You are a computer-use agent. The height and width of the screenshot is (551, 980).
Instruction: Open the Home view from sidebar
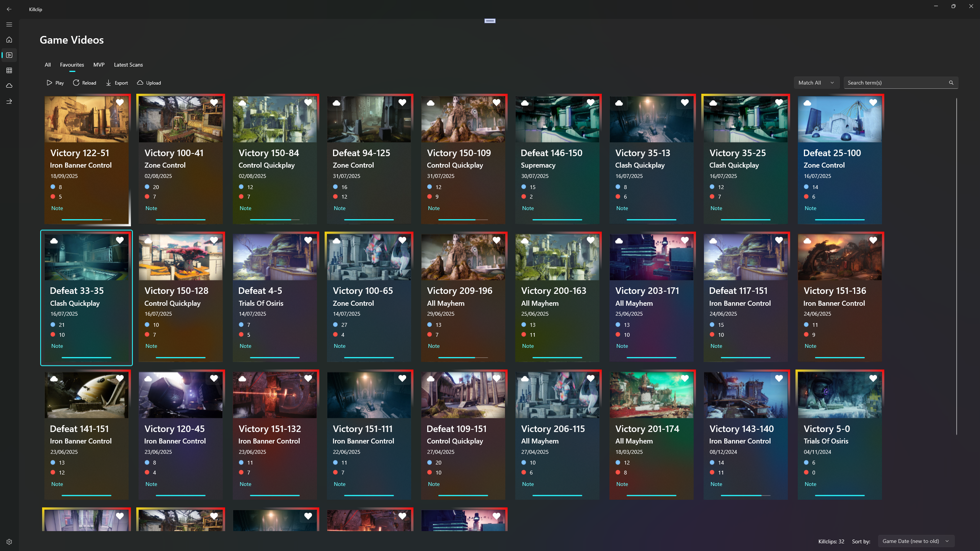click(x=9, y=40)
